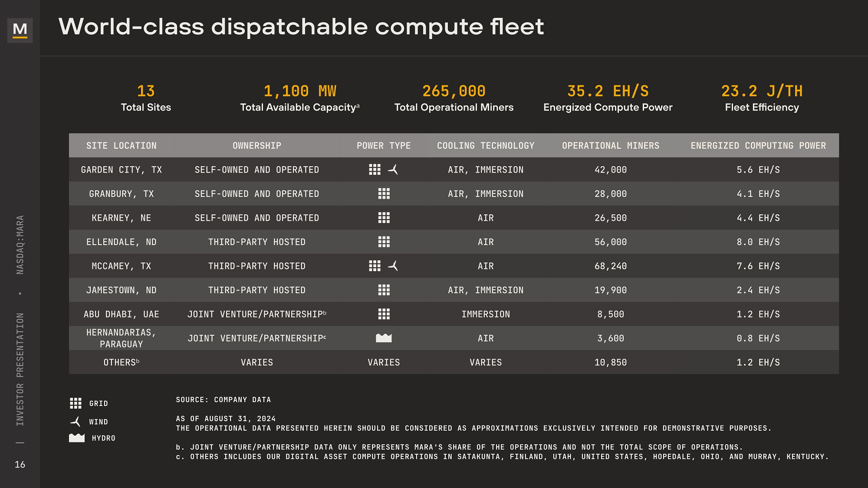
Task: Click the Kearney, NE site cell
Action: (121, 218)
